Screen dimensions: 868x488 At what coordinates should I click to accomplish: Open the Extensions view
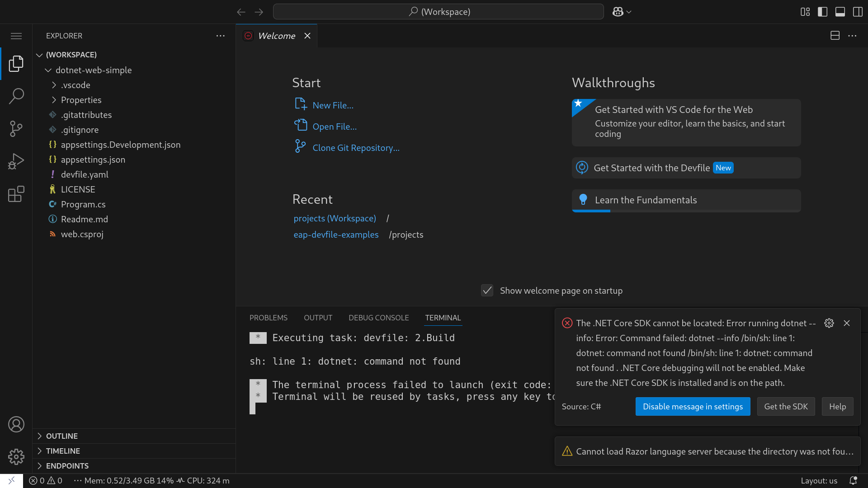pos(16,194)
